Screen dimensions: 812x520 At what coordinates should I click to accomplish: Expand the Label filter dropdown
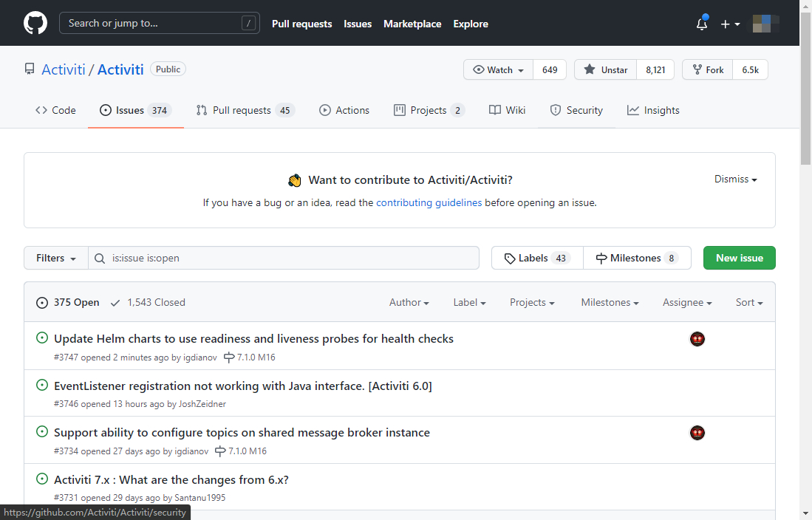pos(469,302)
